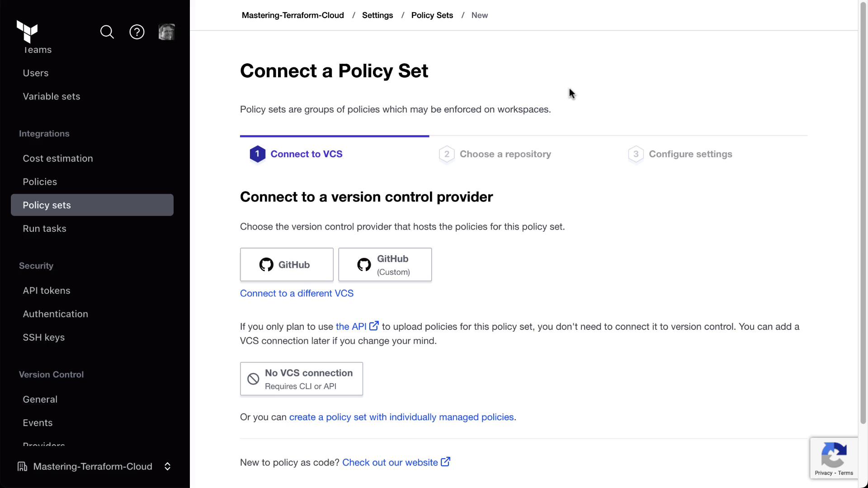This screenshot has height=488, width=868.
Task: Click Settings in the breadcrumb
Action: 377,15
